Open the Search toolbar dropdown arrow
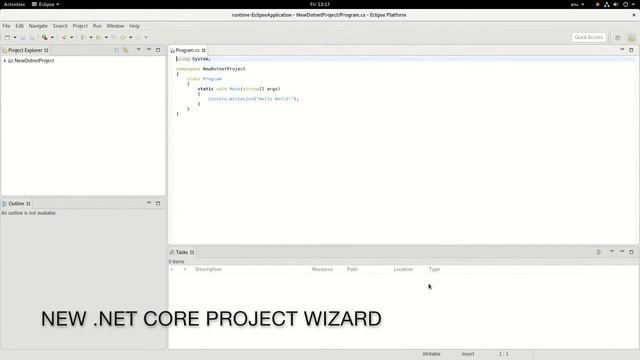This screenshot has height=360, width=640. [x=71, y=37]
